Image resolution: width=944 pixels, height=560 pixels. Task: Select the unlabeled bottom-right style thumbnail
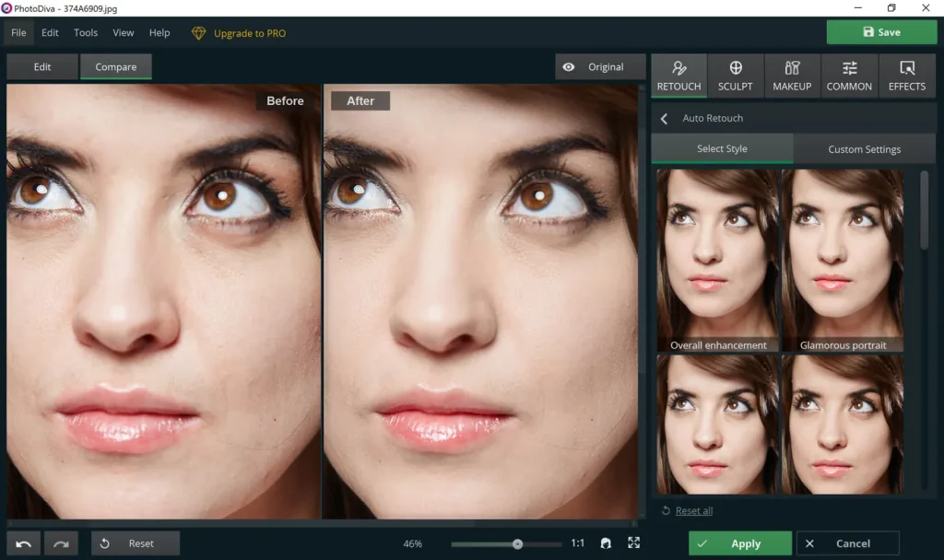(x=843, y=424)
